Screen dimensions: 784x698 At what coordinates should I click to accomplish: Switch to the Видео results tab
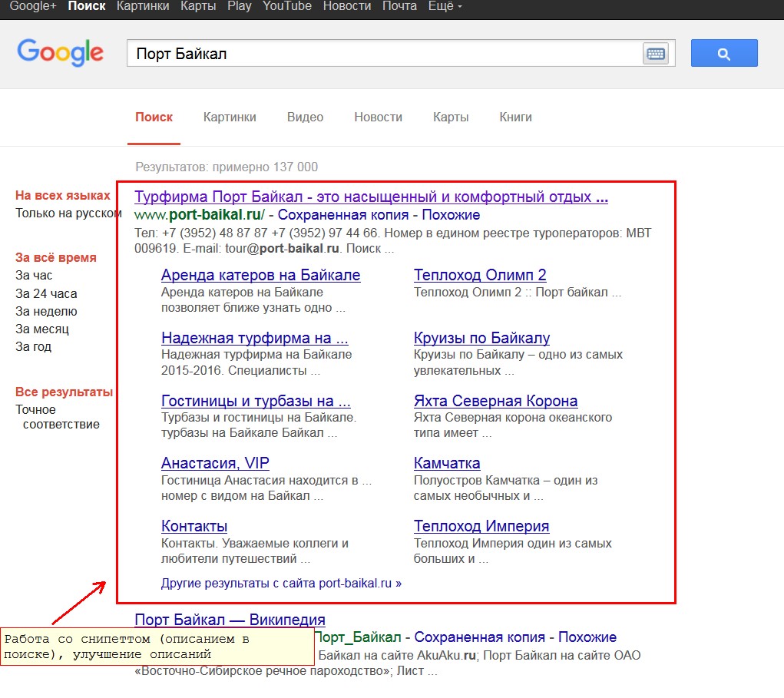tap(305, 117)
